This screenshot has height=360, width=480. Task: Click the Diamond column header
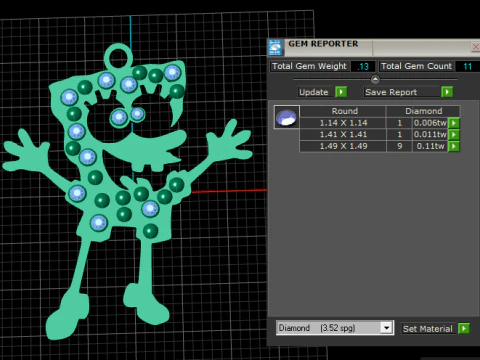pos(423,111)
